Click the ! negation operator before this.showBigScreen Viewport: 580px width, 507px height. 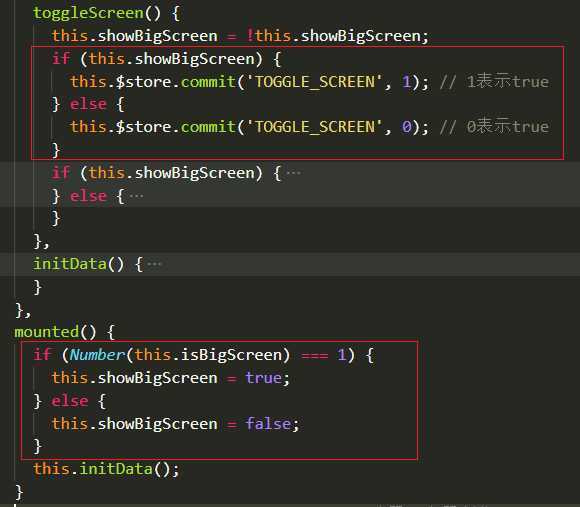pyautogui.click(x=250, y=36)
